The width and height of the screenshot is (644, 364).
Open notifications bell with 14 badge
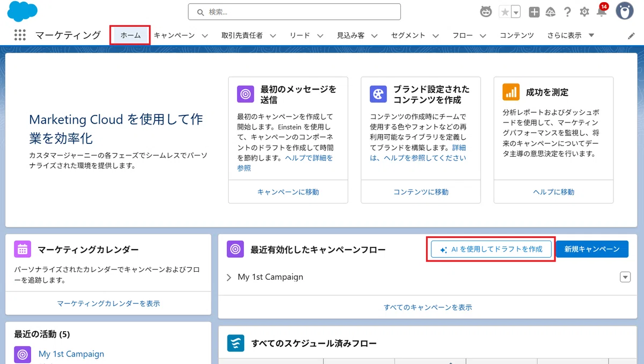pos(602,11)
